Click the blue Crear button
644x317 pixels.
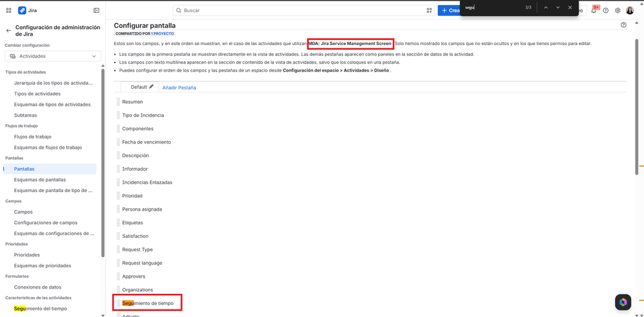(449, 10)
